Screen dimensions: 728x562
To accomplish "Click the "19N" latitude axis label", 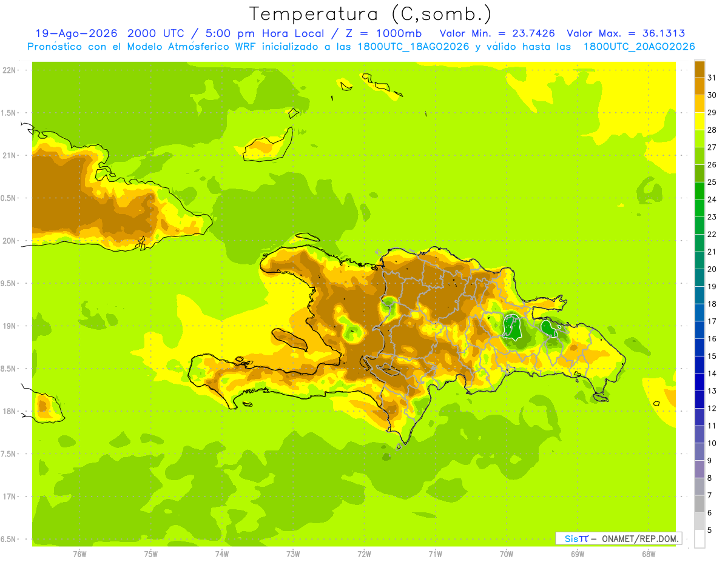I will coord(8,326).
